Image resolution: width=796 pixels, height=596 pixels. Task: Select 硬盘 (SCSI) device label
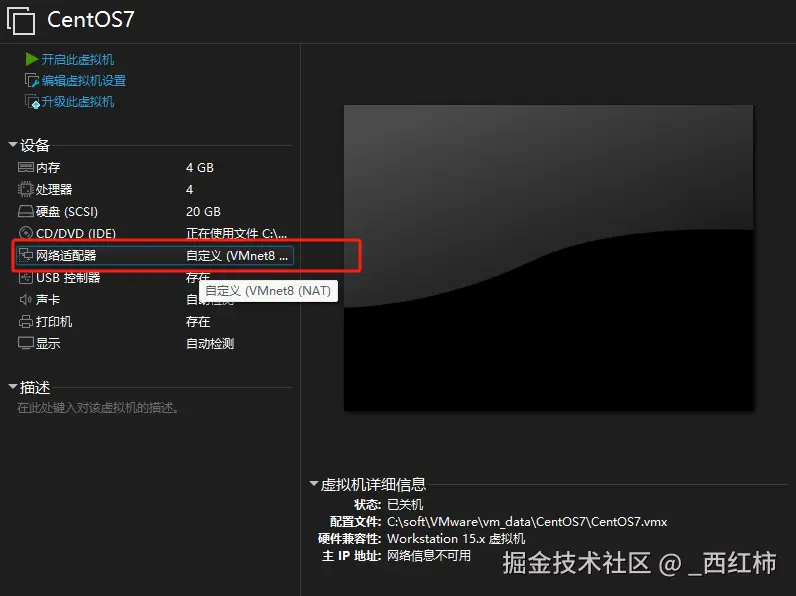tap(67, 212)
